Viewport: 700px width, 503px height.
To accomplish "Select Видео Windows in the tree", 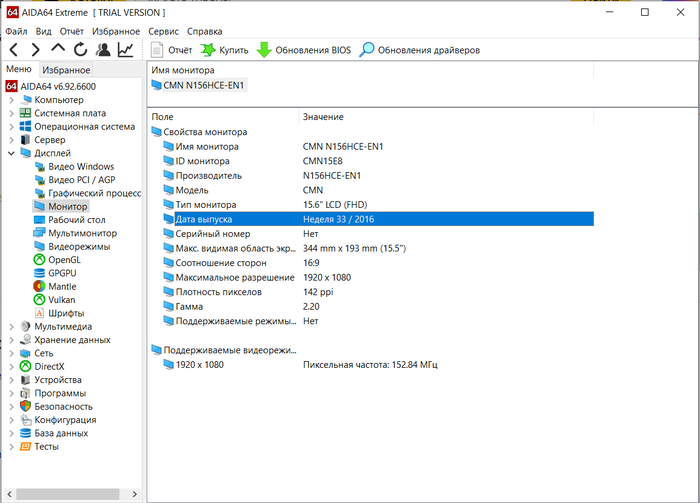I will pos(75,166).
